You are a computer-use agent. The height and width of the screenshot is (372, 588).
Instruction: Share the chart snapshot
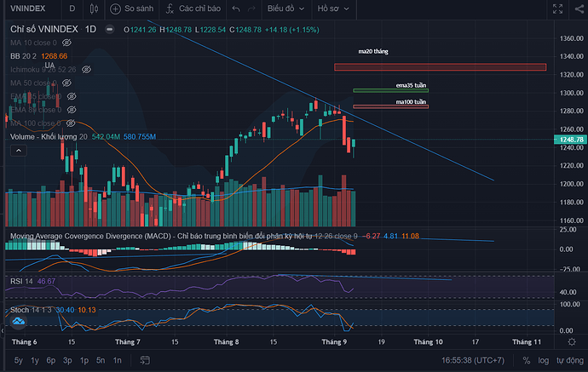[579, 9]
